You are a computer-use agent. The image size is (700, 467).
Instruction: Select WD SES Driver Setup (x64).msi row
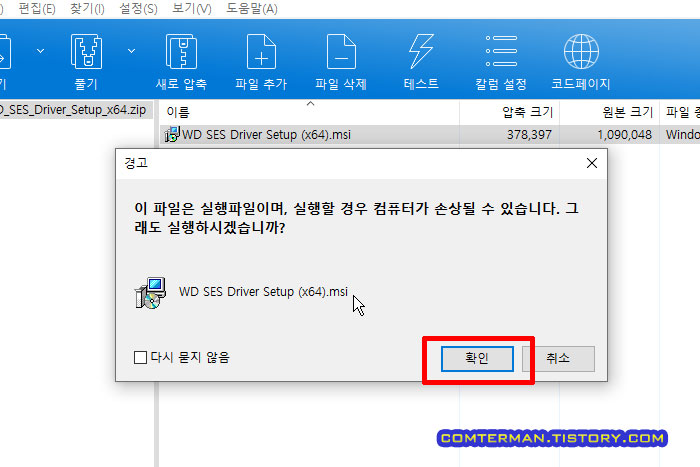click(430, 134)
